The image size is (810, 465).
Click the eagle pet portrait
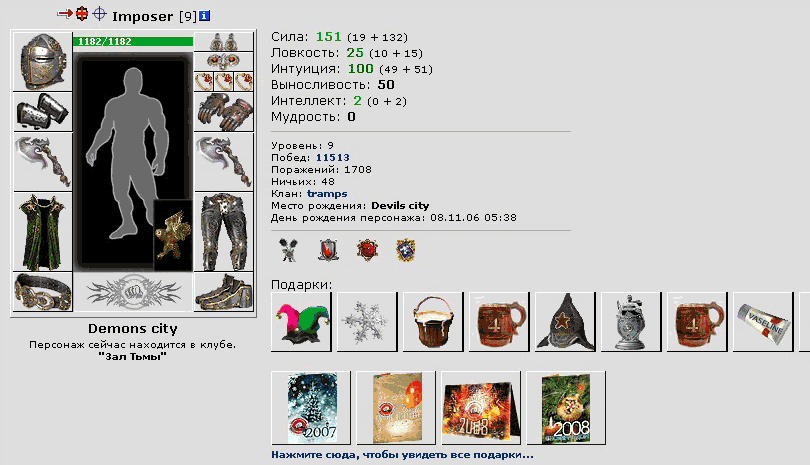point(173,235)
